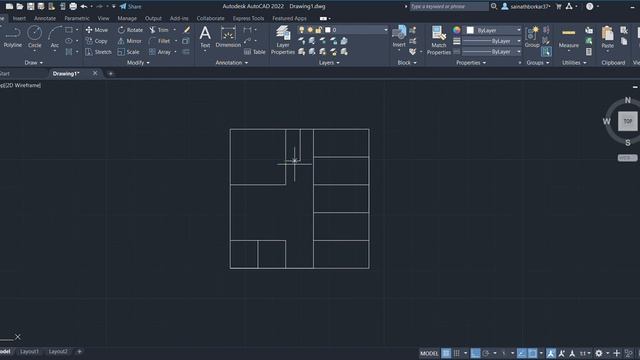Toggle snap mode in status bar

[x=457, y=353]
